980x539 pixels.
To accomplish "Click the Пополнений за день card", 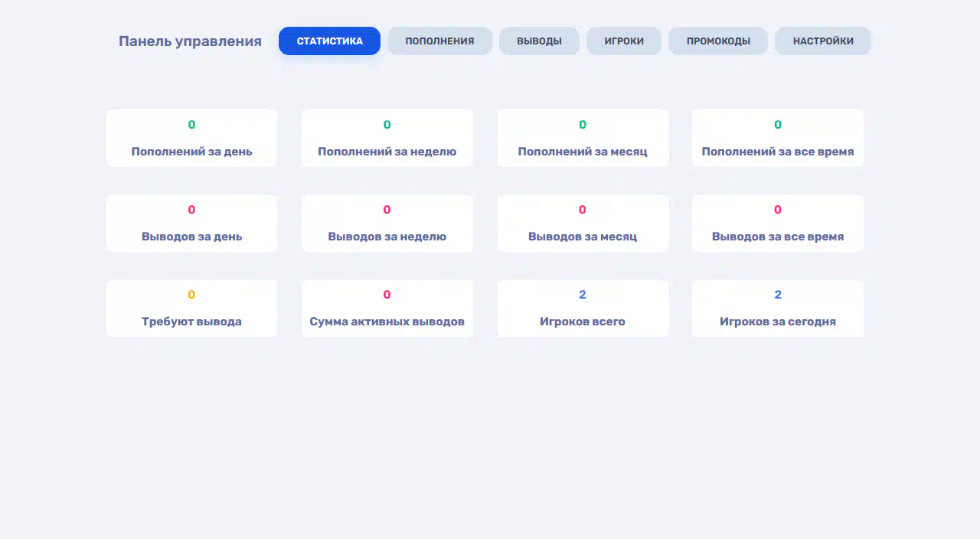I will [x=191, y=139].
